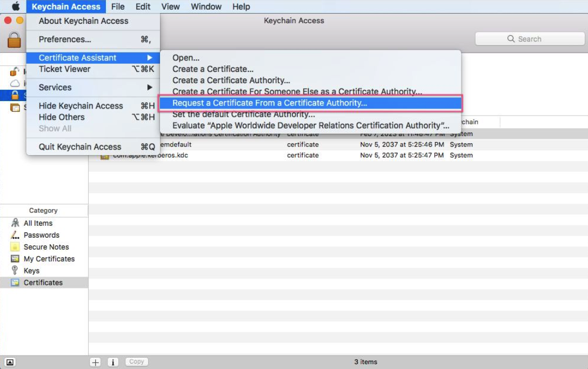Viewport: 588px width, 369px height.
Task: Open Preferences… from the menu
Action: click(93, 39)
